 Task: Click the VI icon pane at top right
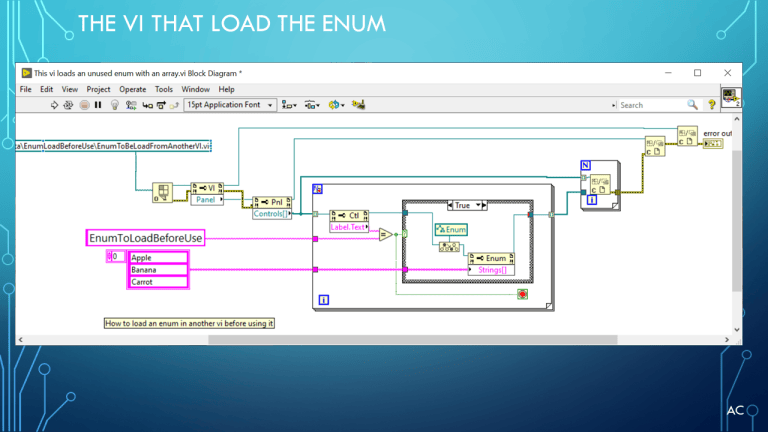click(x=731, y=96)
